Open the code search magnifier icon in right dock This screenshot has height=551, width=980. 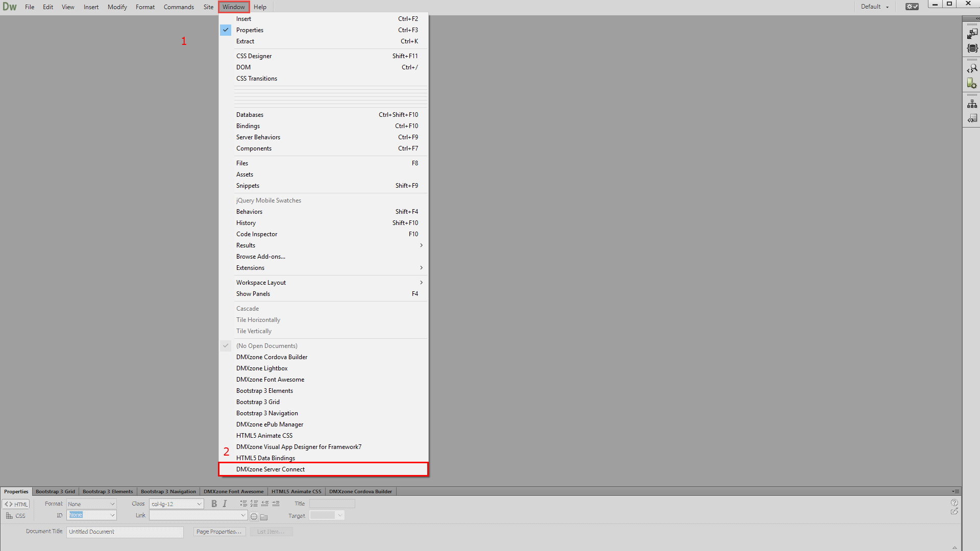972,68
